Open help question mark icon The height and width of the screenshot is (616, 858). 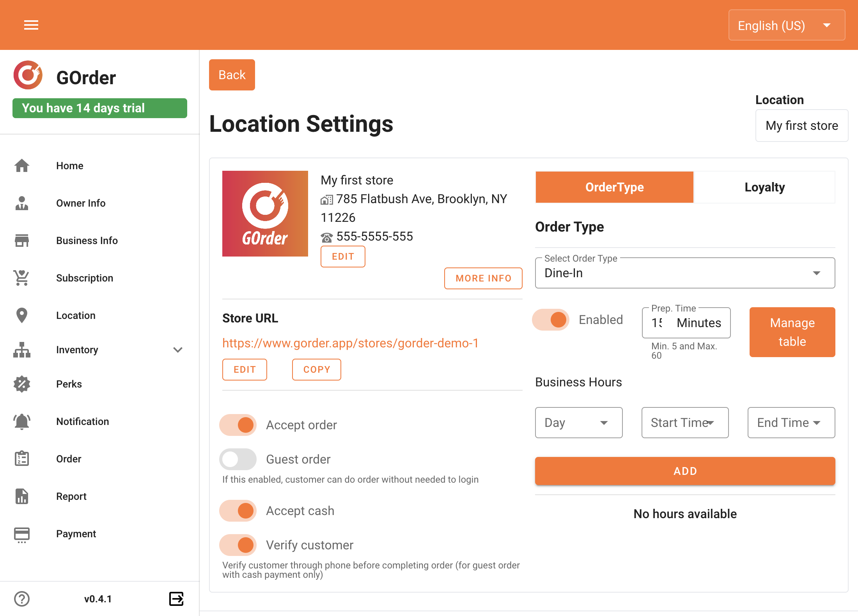pyautogui.click(x=22, y=599)
